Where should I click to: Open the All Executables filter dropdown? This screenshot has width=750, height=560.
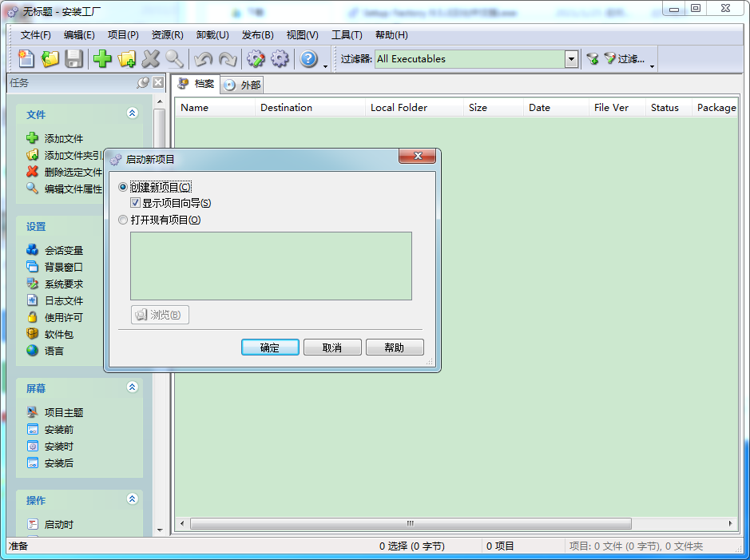coord(570,59)
